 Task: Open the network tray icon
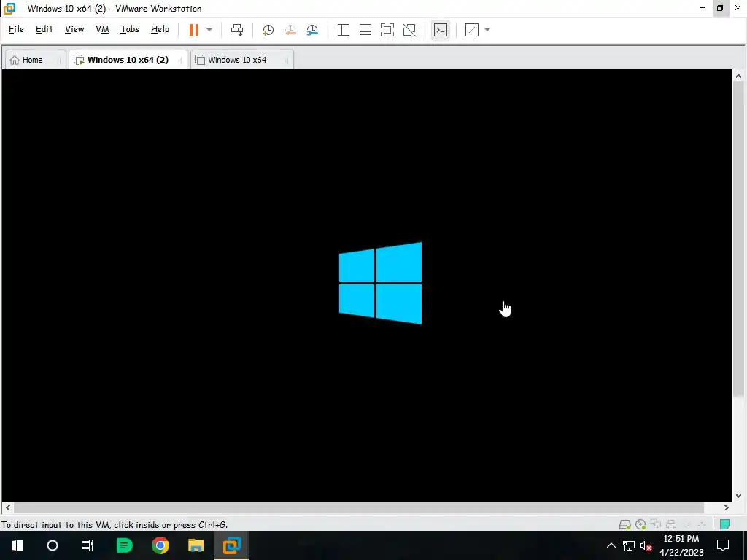pos(628,545)
